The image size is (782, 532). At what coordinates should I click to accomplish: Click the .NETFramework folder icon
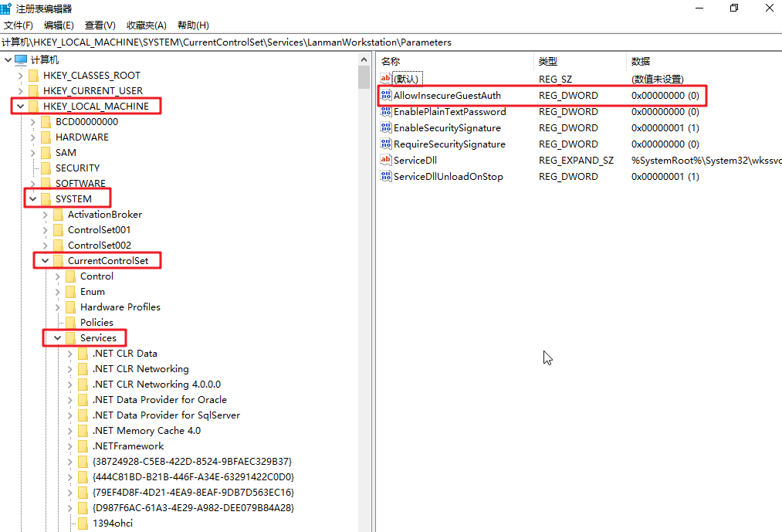[x=83, y=446]
